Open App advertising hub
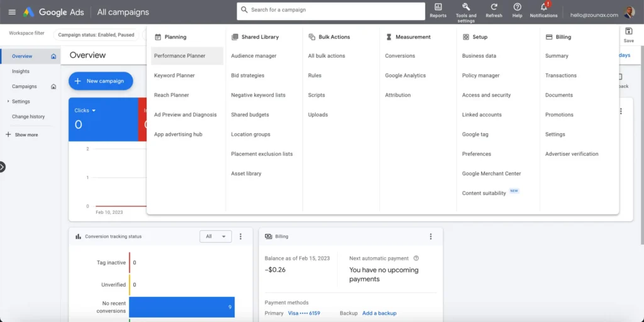The height and width of the screenshot is (322, 644). click(x=178, y=135)
